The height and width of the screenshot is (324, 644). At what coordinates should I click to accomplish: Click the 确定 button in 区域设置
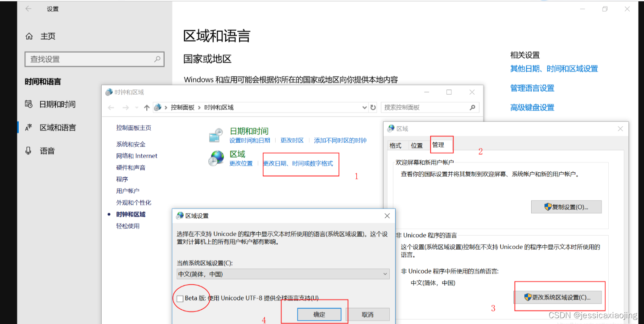[319, 314]
